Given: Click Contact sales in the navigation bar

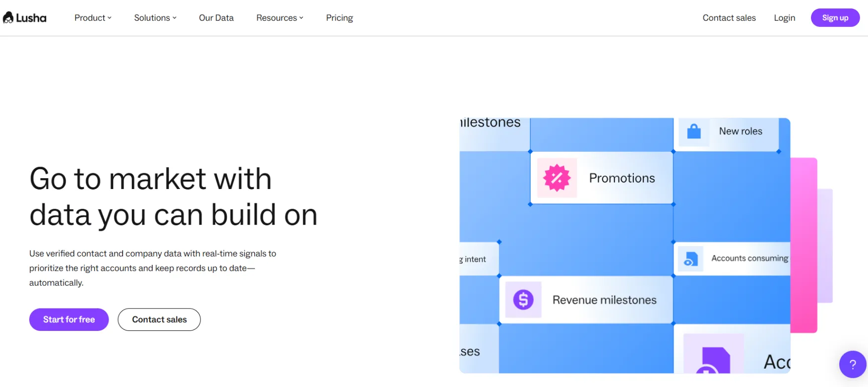Looking at the screenshot, I should (x=729, y=18).
